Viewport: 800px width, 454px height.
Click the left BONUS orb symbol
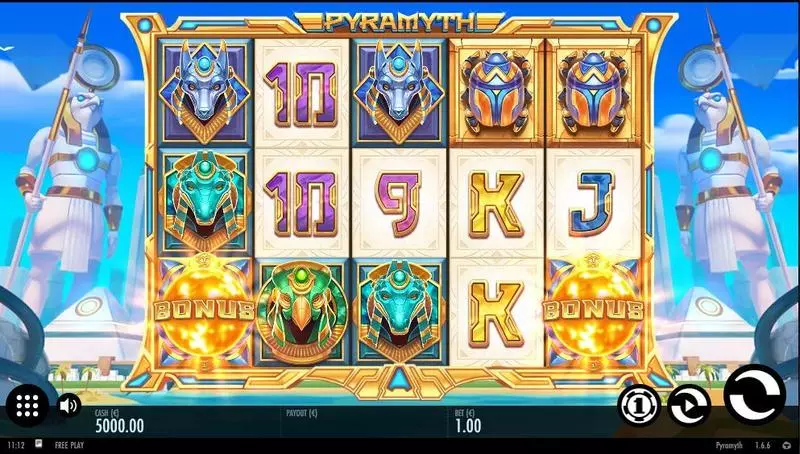click(204, 310)
